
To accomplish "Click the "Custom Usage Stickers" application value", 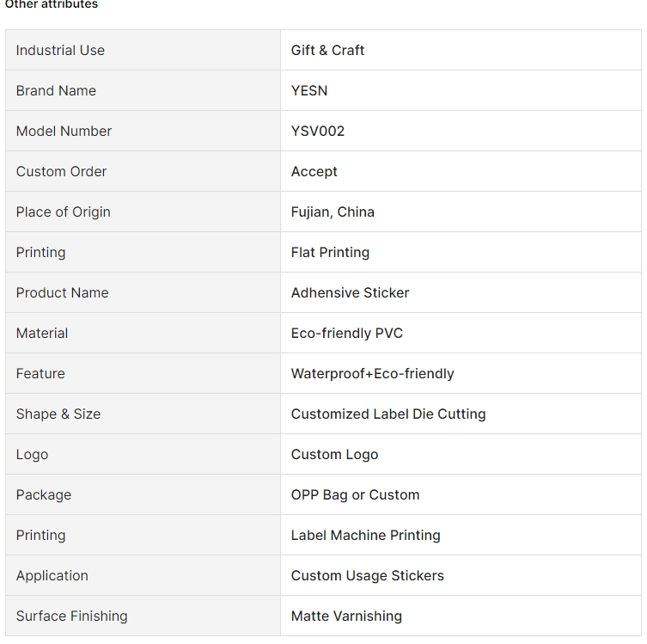I will (367, 575).
